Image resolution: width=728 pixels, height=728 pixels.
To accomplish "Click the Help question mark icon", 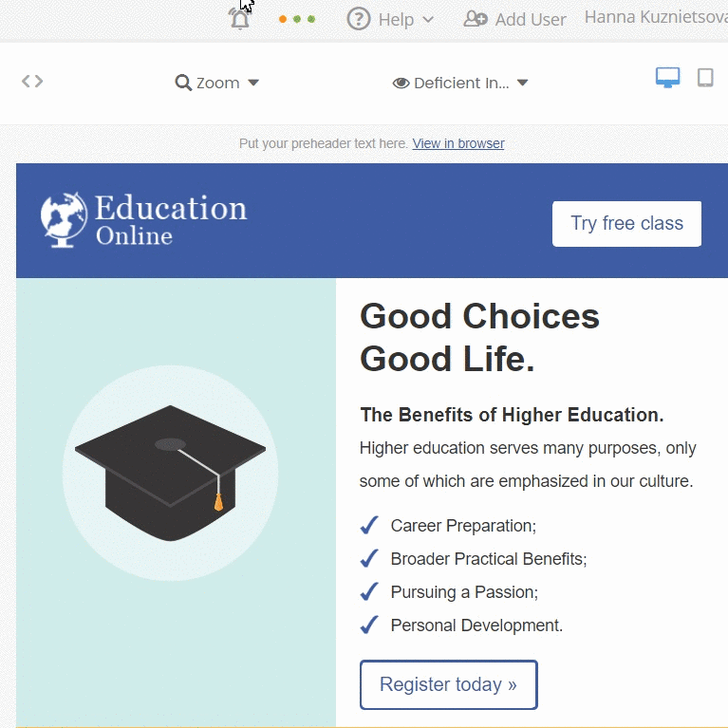I will tap(359, 19).
